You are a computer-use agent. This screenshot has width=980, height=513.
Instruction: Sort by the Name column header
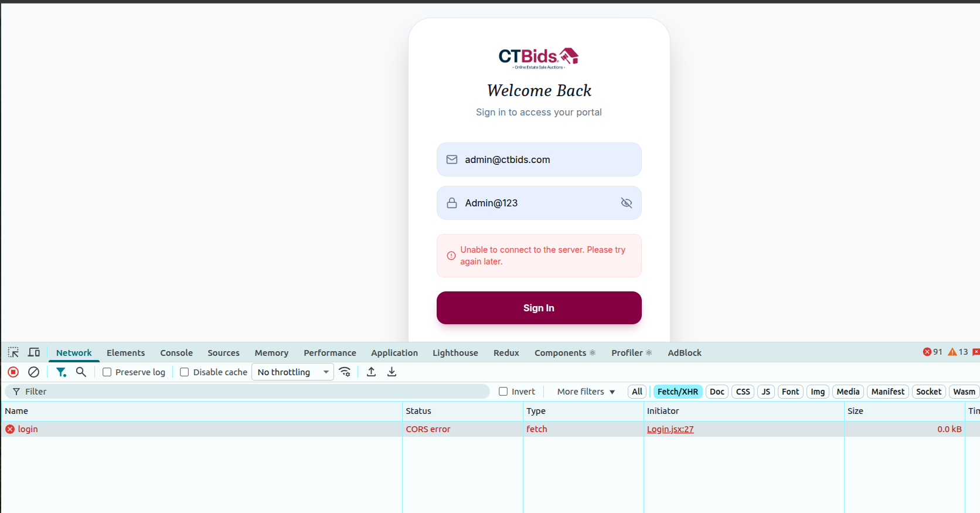pos(202,411)
